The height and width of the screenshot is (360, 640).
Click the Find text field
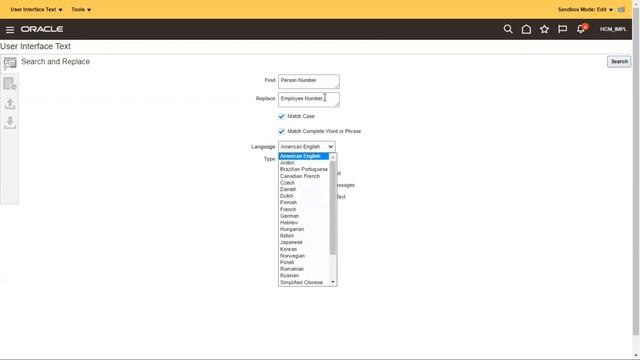(309, 81)
